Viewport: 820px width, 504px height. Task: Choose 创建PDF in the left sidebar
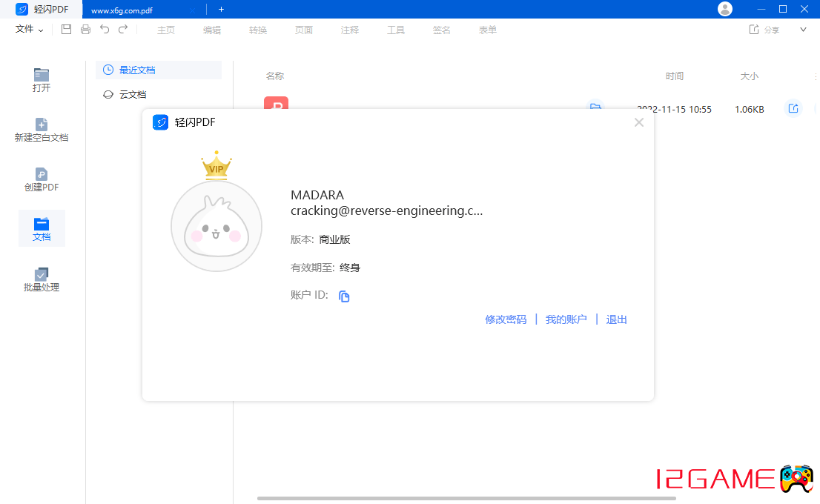pyautogui.click(x=42, y=179)
